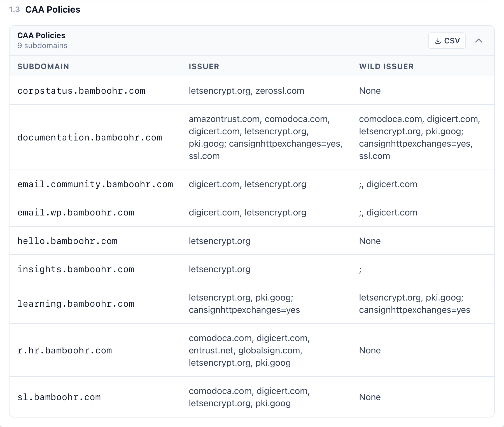
Task: Select hello.bamboohr.com subdomain
Action: coord(68,241)
